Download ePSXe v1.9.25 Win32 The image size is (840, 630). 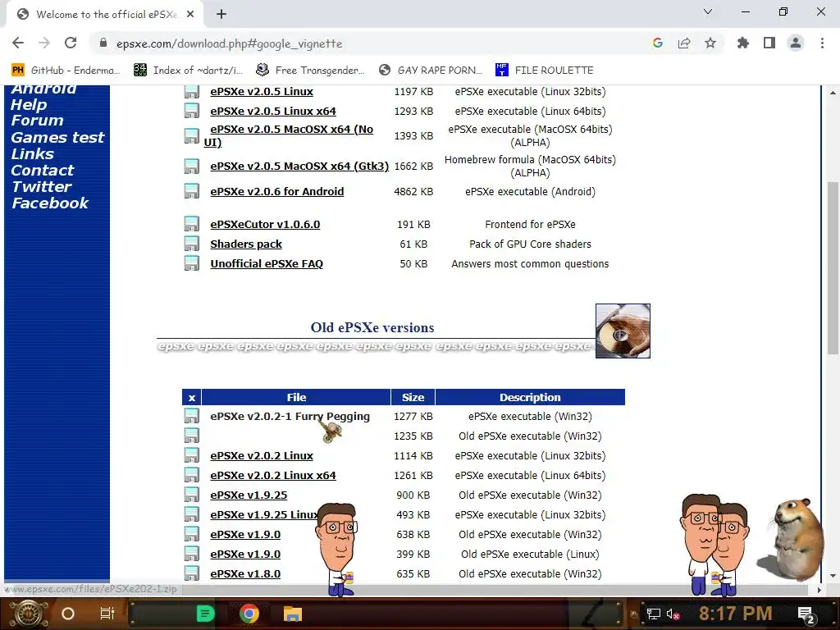point(249,495)
